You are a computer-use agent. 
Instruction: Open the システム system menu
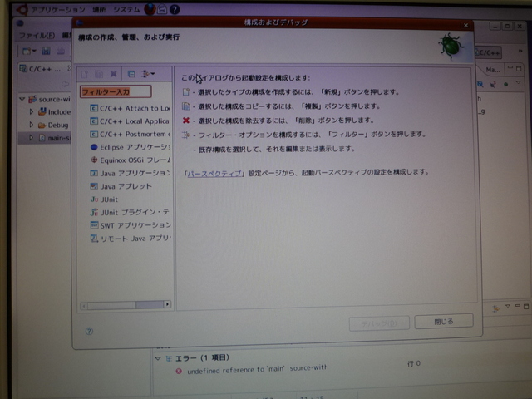126,9
